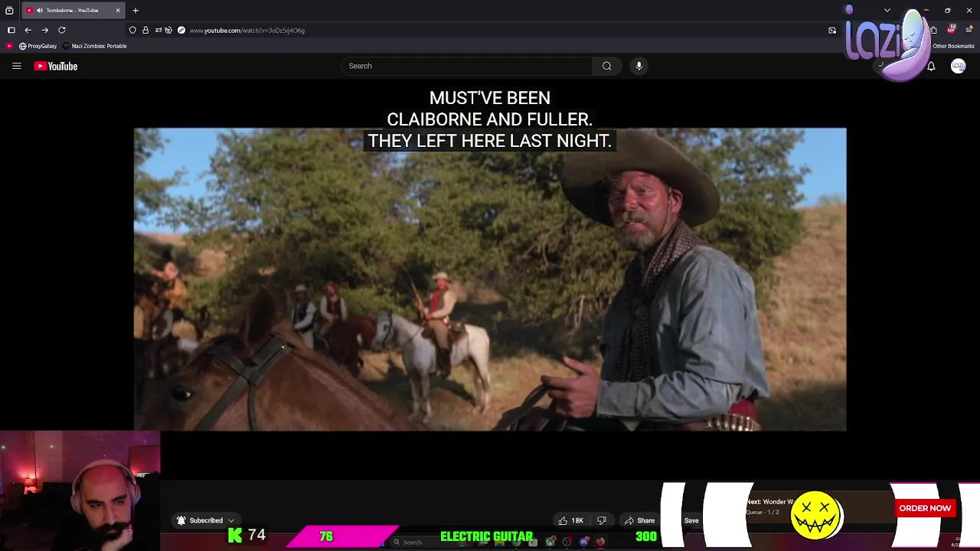Viewport: 980px width, 551px height.
Task: Open the browser extensions puzzle icon
Action: click(933, 31)
